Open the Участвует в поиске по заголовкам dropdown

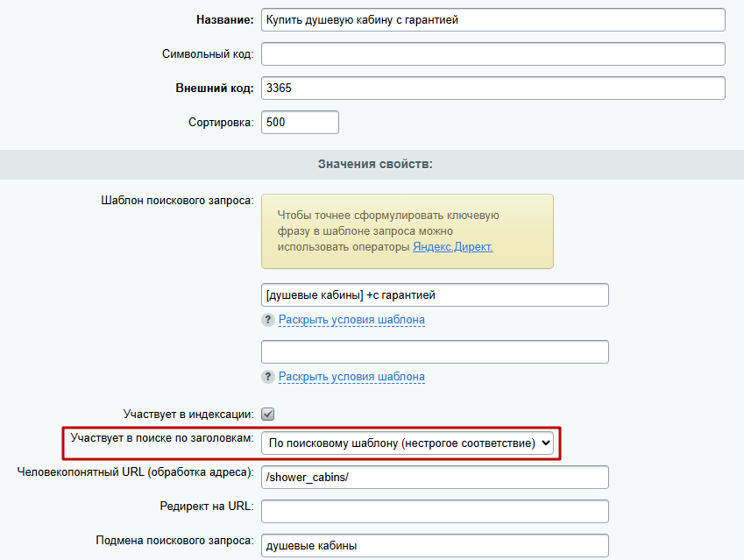pyautogui.click(x=407, y=443)
